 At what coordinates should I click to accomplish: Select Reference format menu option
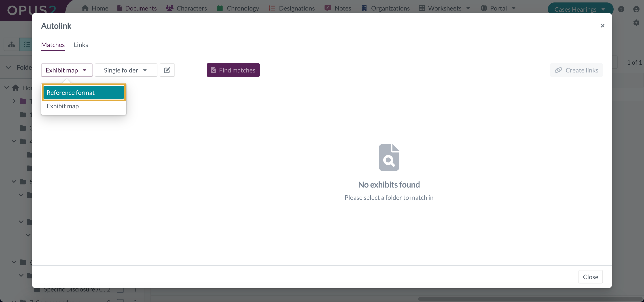83,92
